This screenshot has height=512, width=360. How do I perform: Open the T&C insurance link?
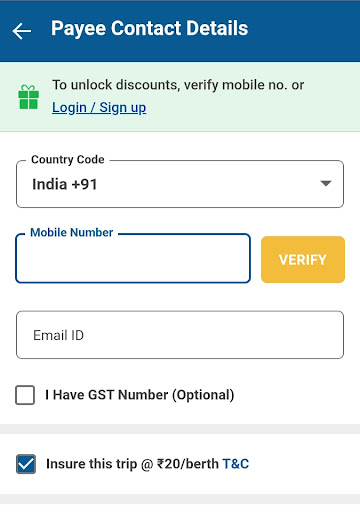tap(236, 464)
